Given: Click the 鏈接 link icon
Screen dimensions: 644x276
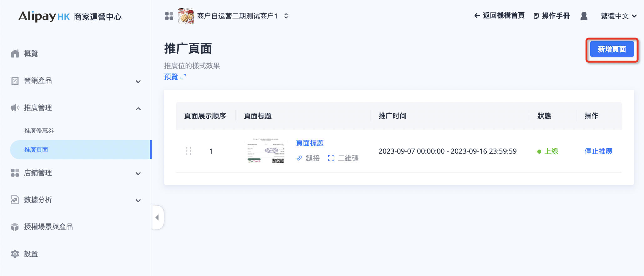Looking at the screenshot, I should click(x=299, y=158).
